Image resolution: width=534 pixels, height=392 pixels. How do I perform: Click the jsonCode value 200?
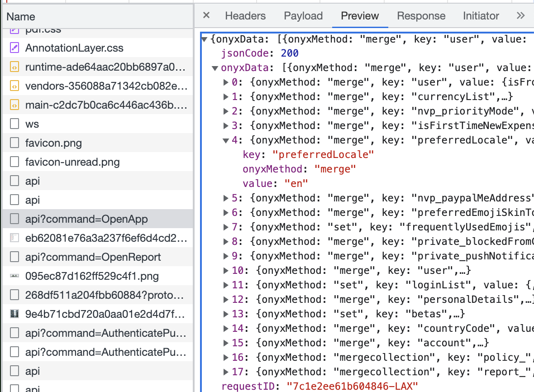point(290,53)
